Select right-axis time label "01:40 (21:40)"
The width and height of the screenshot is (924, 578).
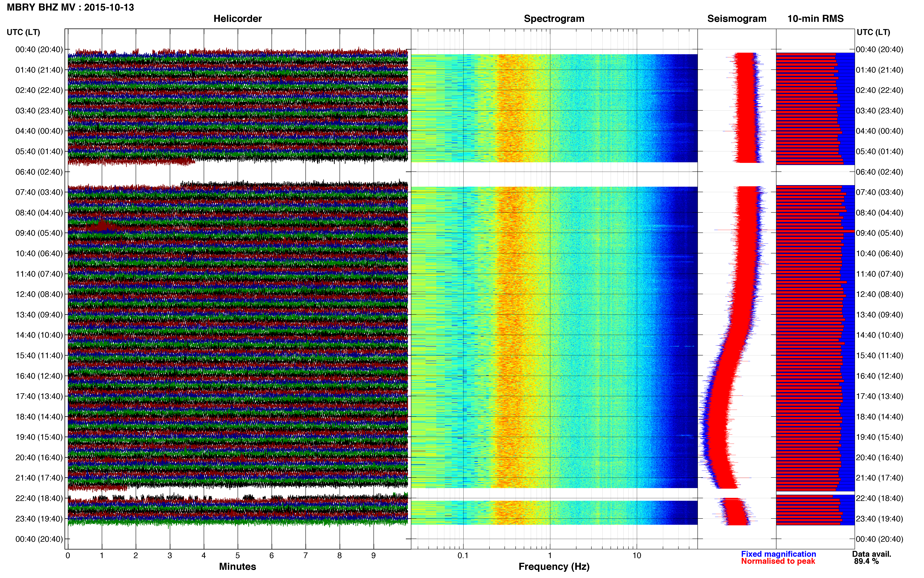(x=879, y=70)
